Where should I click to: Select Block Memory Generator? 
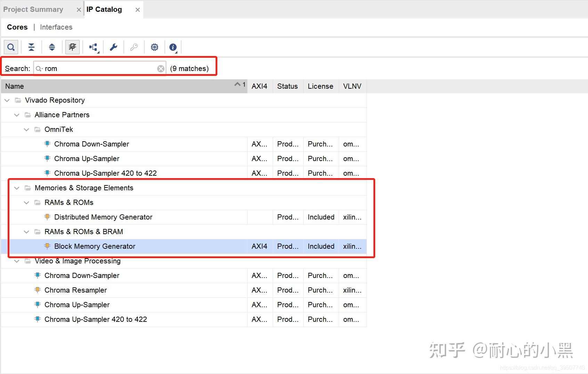coord(95,246)
